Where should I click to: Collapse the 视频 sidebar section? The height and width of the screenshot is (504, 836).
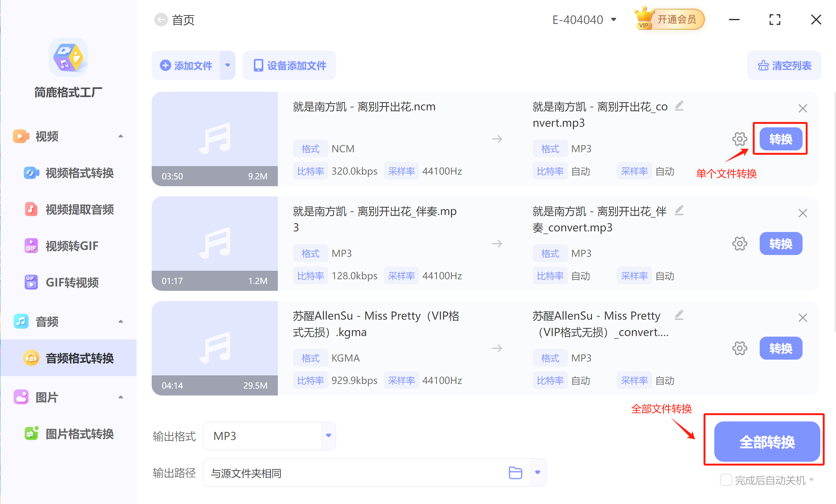[120, 136]
